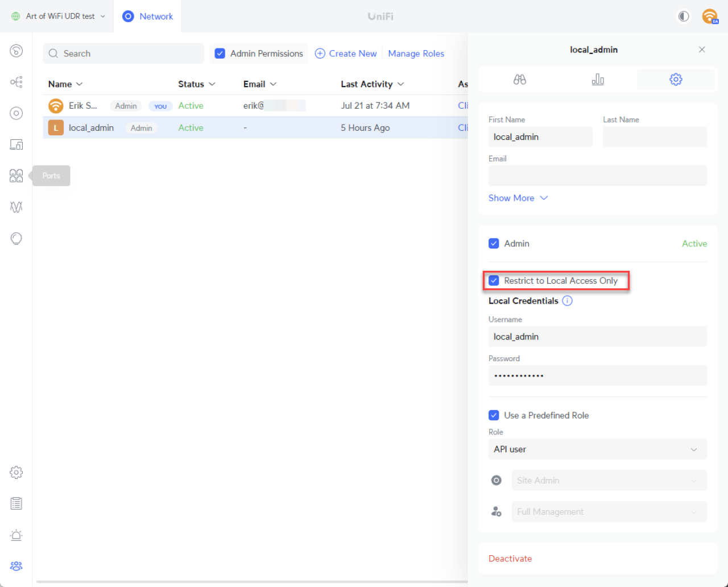Open the Dashboard icon in the sidebar
Screen dimensions: 728x587
pyautogui.click(x=16, y=51)
